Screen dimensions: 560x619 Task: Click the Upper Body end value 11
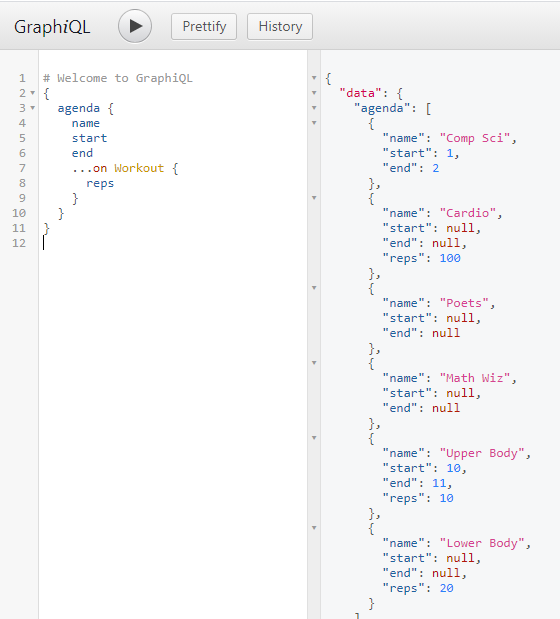point(439,483)
